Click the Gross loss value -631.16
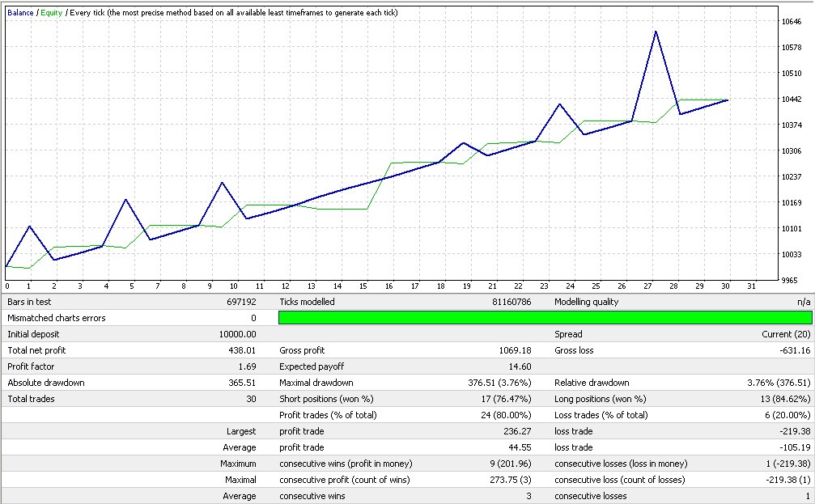Viewport: 815px width, 504px height. pyautogui.click(x=795, y=350)
